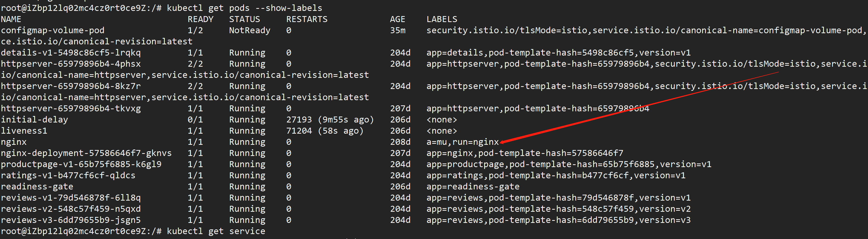Click the kubectl get service command

click(216, 231)
